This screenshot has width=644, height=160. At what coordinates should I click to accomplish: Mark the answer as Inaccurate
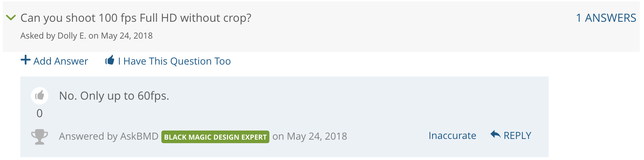tap(452, 135)
